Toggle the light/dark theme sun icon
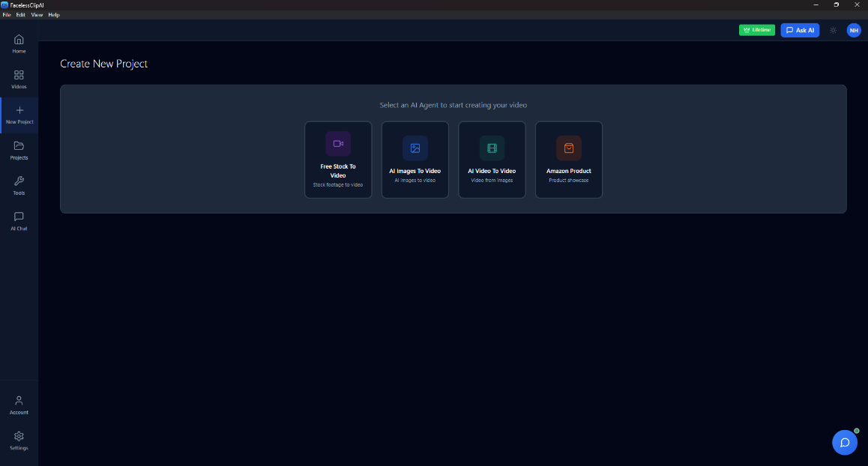868x466 pixels. 833,31
